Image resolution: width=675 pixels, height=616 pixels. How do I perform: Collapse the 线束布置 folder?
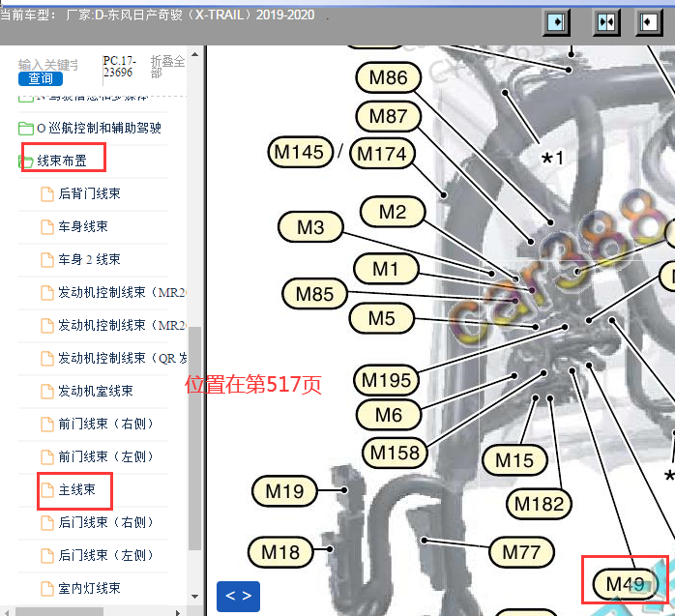point(62,161)
